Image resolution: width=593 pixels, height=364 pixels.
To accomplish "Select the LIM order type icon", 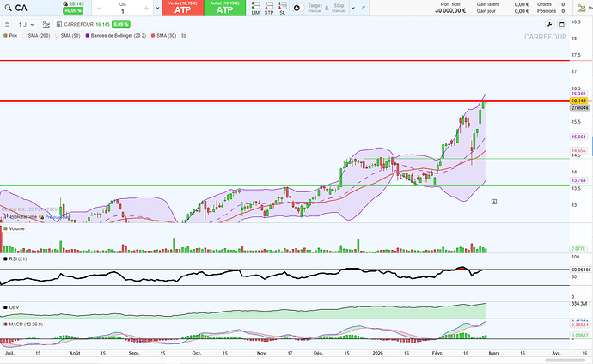I will (x=256, y=9).
